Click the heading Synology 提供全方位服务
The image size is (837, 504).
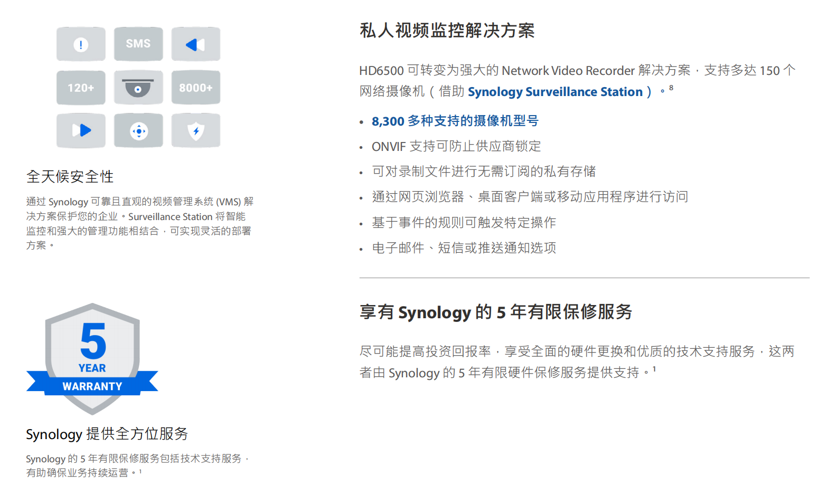point(107,434)
